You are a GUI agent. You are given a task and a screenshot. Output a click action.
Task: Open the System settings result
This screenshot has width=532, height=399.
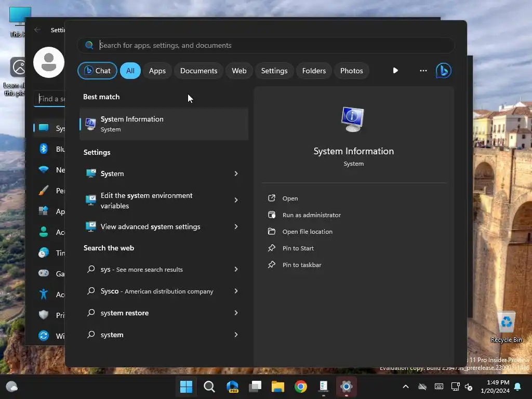[x=156, y=174]
